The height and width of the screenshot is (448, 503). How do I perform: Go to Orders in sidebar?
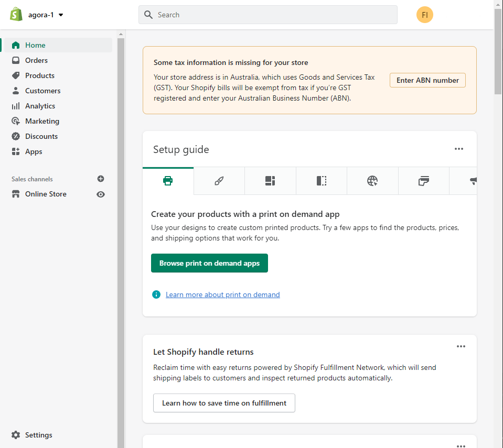point(36,60)
